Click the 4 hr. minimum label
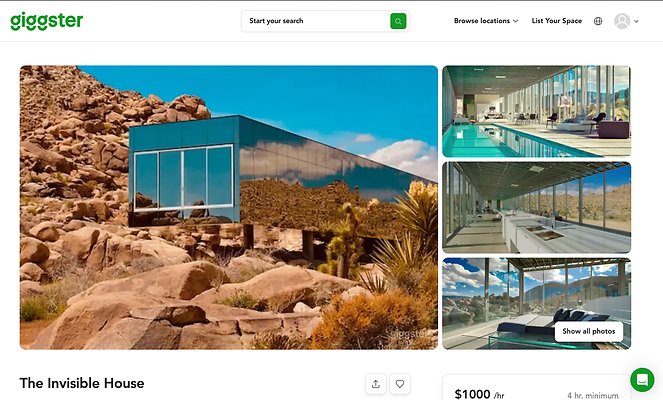The width and height of the screenshot is (663, 400). tap(593, 395)
